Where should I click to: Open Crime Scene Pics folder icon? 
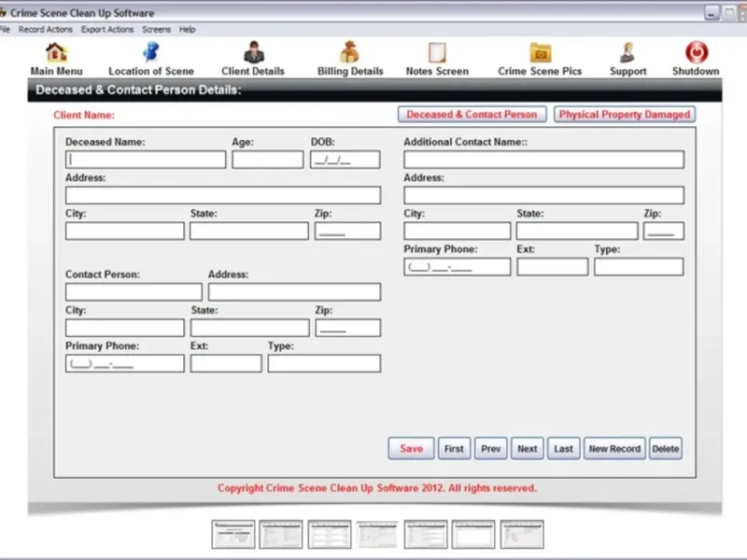(x=541, y=52)
